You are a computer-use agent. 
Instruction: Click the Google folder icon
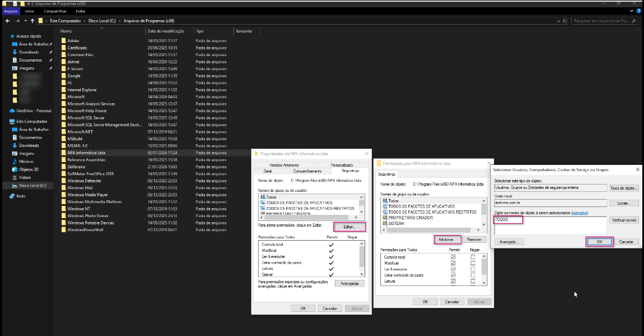click(63, 76)
